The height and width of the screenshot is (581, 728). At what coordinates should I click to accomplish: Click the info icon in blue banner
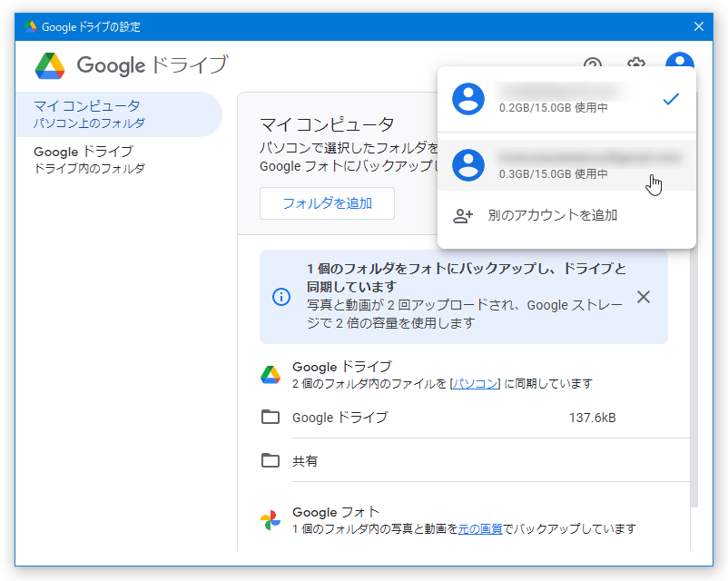pyautogui.click(x=281, y=297)
